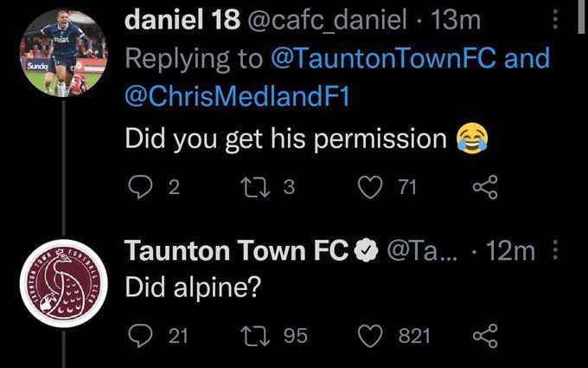Reply to Taunton Town FC's tweet

[140, 335]
